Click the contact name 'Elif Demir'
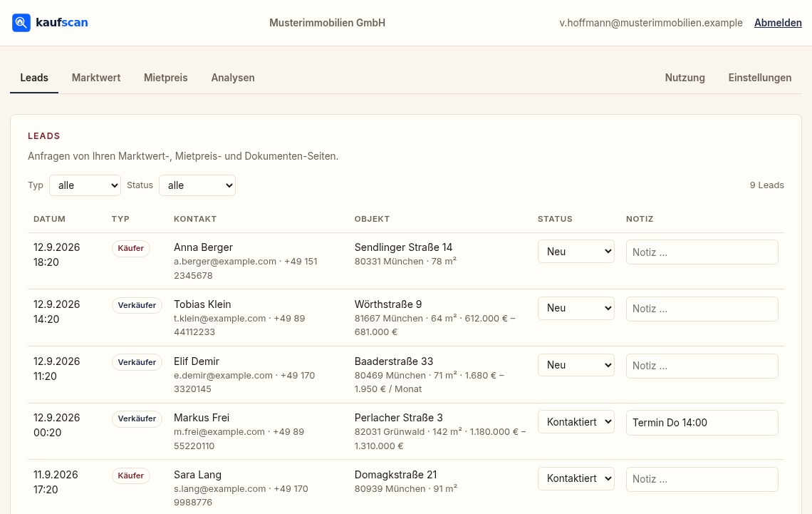 click(x=197, y=361)
